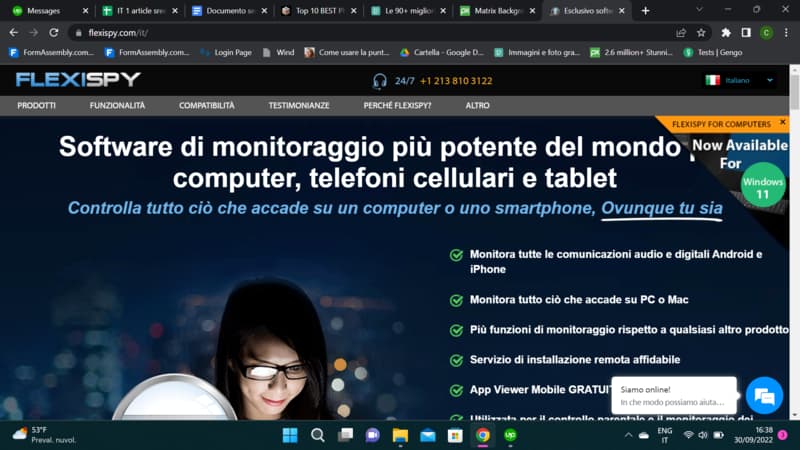Open the ALTRO menu
Image resolution: width=800 pixels, height=450 pixels.
coord(478,106)
